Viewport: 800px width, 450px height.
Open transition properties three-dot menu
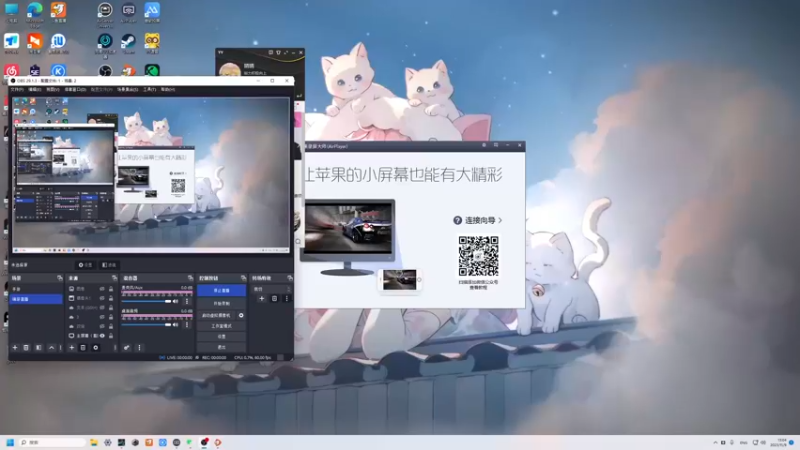pos(287,298)
